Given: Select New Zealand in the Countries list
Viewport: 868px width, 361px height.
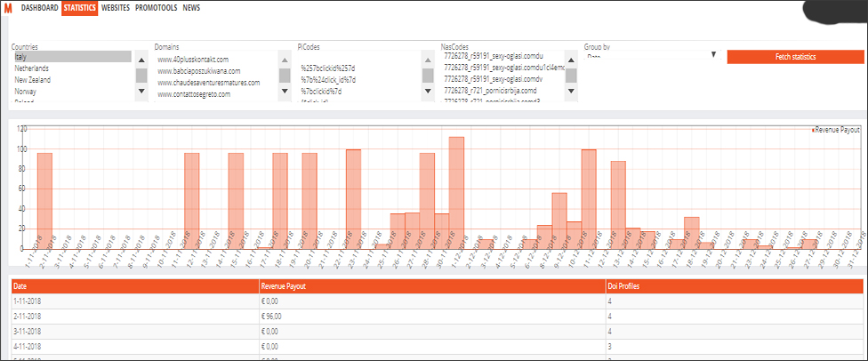Looking at the screenshot, I should pos(73,80).
